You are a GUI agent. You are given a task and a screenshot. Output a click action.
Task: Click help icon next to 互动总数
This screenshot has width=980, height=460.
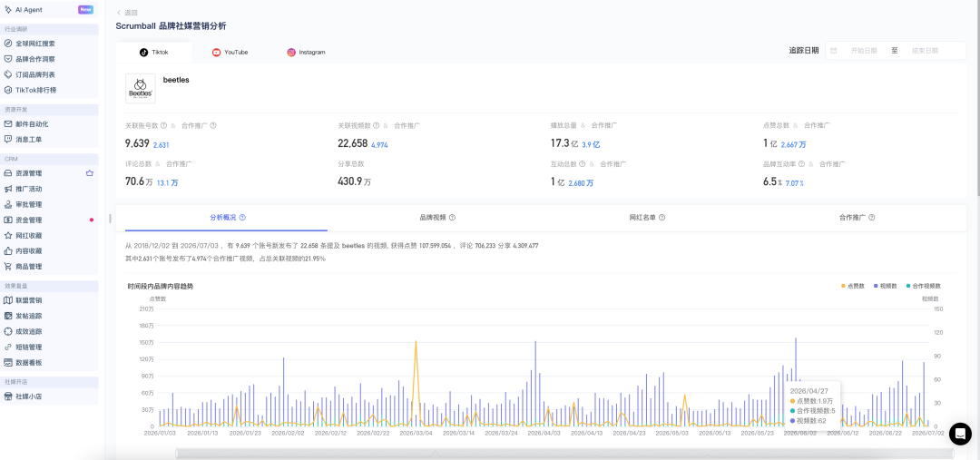pyautogui.click(x=582, y=164)
